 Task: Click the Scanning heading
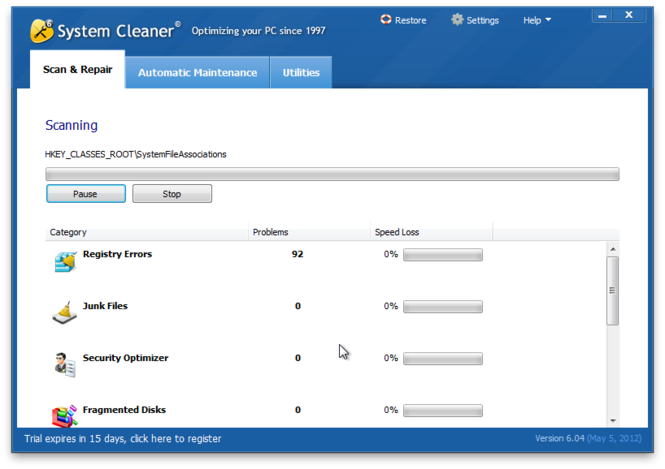[71, 126]
